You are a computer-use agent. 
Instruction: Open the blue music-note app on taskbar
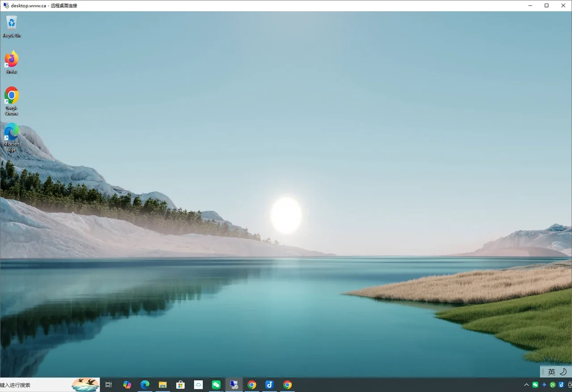pos(269,385)
